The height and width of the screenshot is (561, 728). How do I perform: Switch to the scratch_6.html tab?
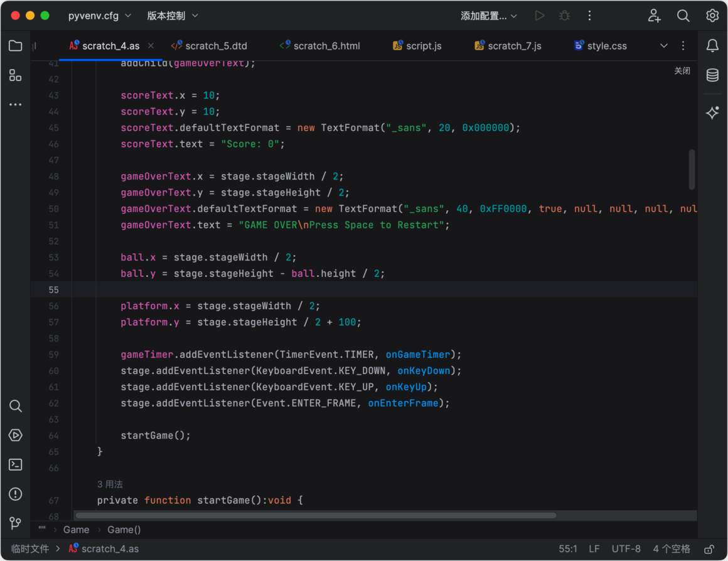coord(320,46)
